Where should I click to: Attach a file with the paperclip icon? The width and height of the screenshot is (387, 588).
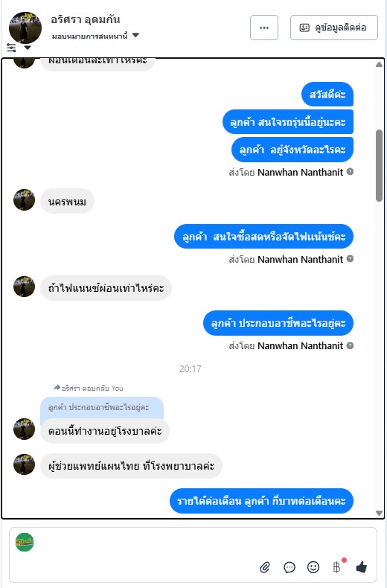[x=265, y=567]
